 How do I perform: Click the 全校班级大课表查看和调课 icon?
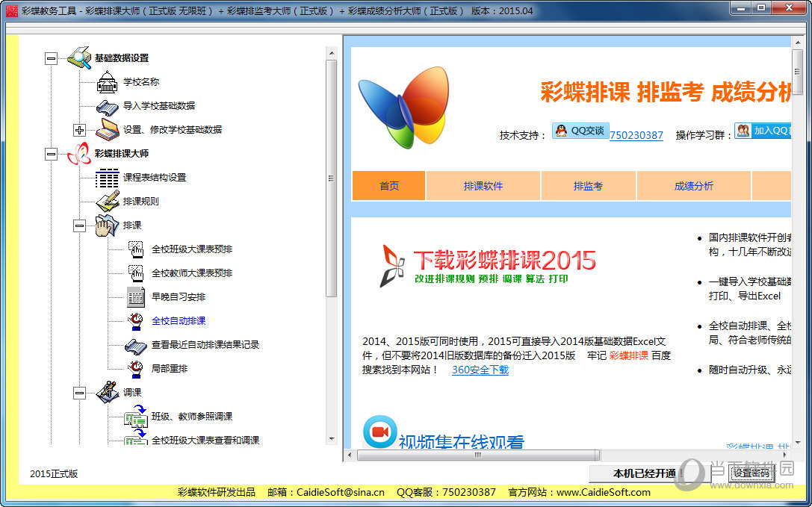pos(136,437)
